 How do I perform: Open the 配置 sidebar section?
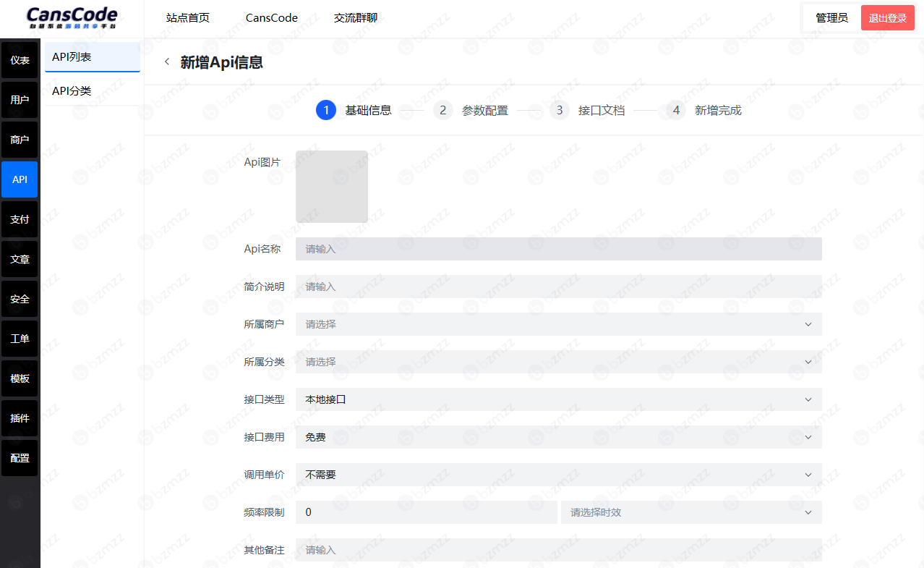click(20, 458)
